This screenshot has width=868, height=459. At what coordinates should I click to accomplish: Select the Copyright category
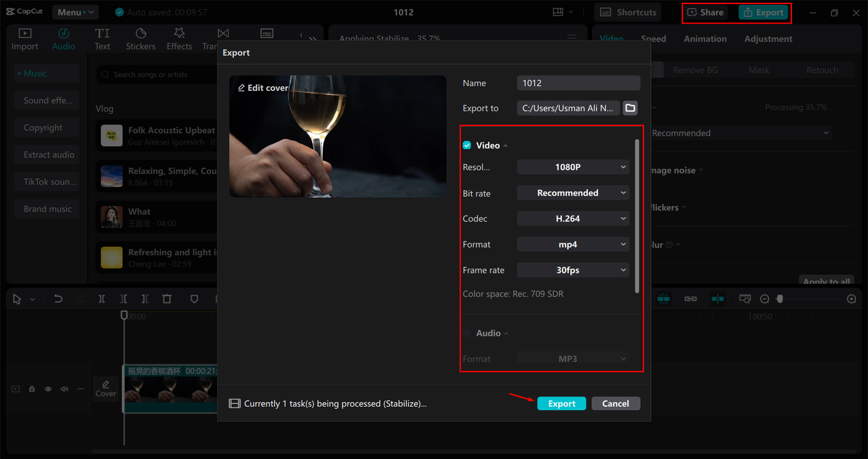coord(47,127)
